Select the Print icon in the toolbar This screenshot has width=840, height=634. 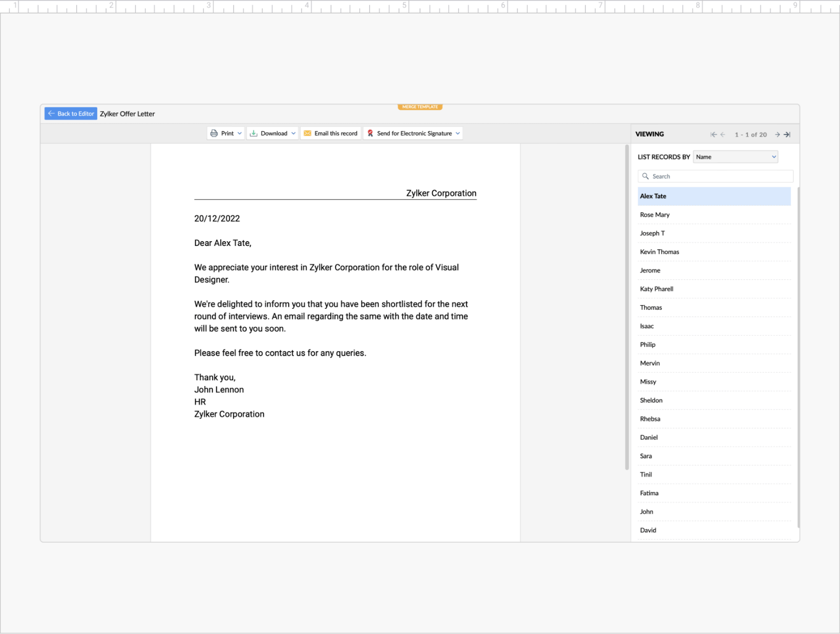[x=214, y=133]
